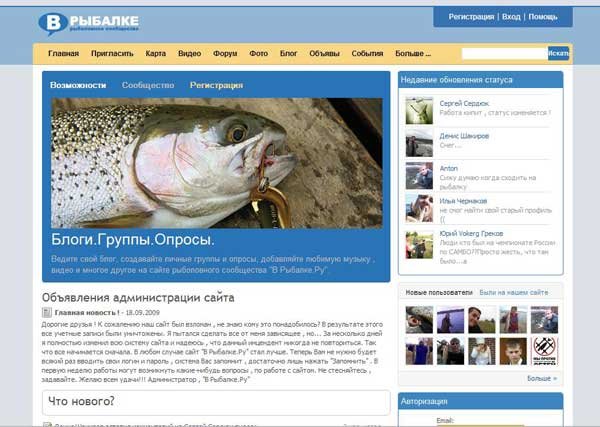Screen dimensions: 600x427
Task: Open Сергей Сердюк's avatar thumbnail
Action: click(x=419, y=111)
